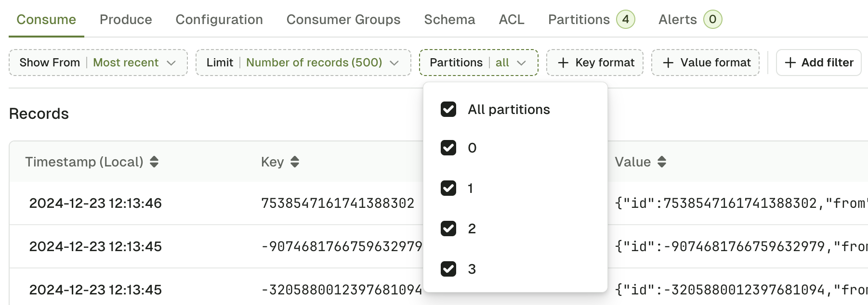Viewport: 868px width, 305px height.
Task: Sort by Timestamp (Local) column icon
Action: (154, 162)
